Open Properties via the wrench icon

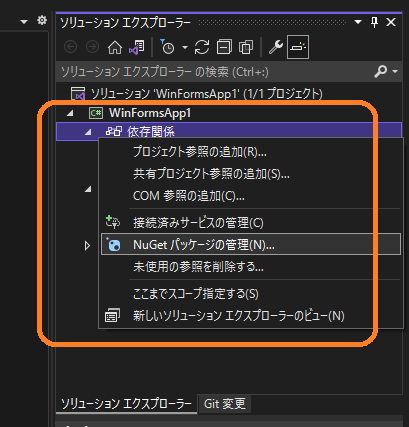[276, 47]
